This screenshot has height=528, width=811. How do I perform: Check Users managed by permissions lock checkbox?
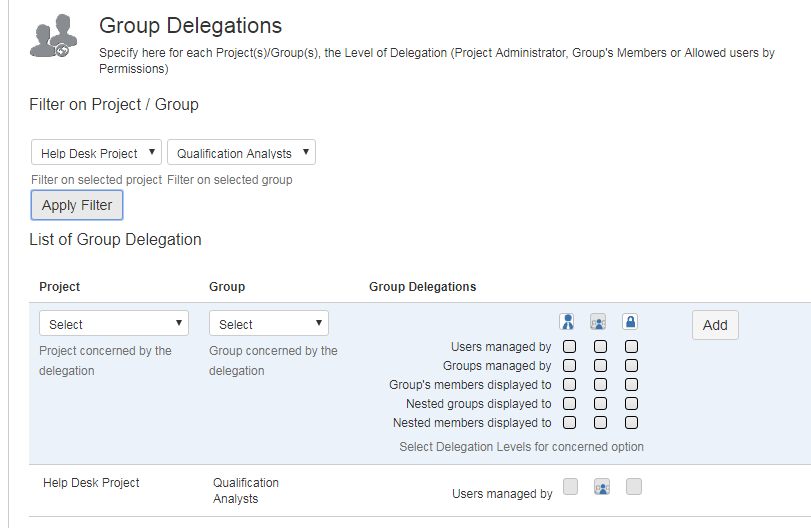[631, 347]
